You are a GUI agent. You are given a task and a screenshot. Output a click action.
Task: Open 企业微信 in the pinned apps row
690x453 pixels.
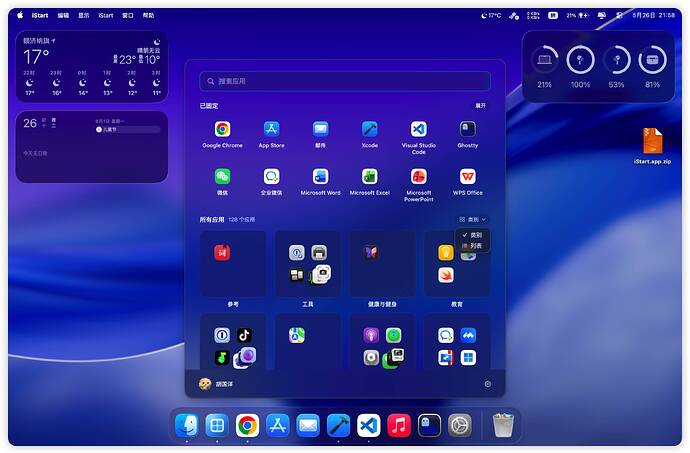click(x=272, y=177)
